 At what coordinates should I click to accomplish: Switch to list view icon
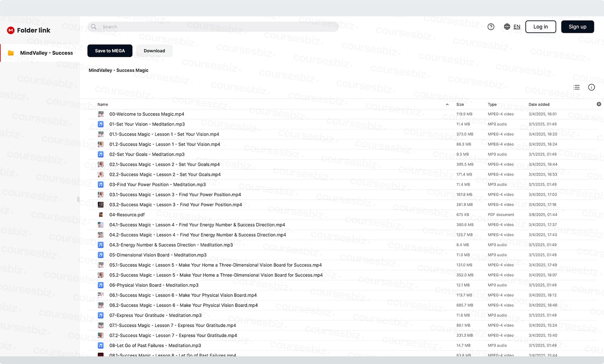577,87
